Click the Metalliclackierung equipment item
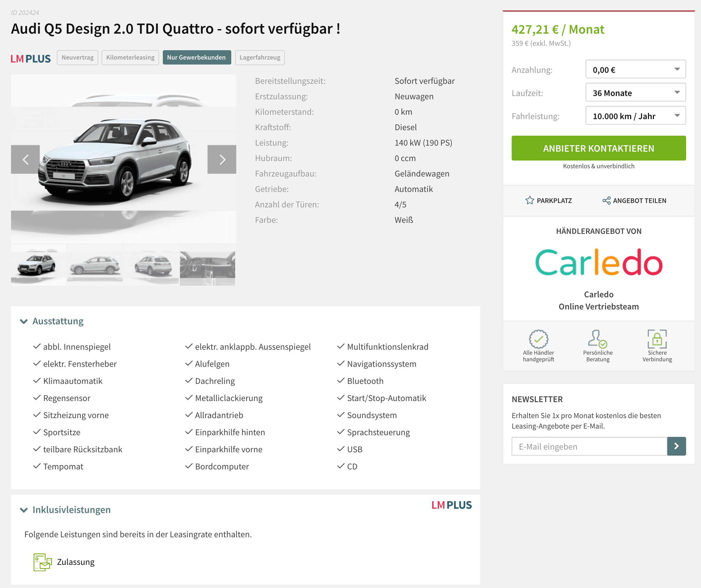Viewport: 701px width, 588px height. [229, 398]
